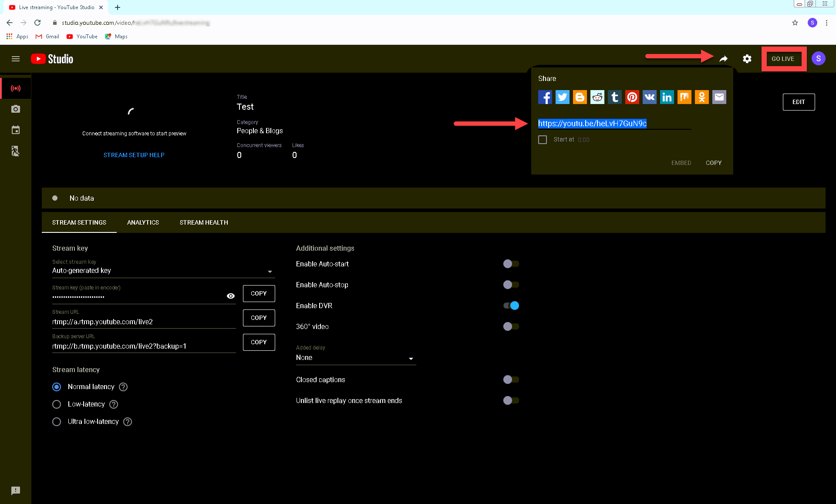Share via Pinterest icon
Screen dimensions: 836x504
[632, 97]
